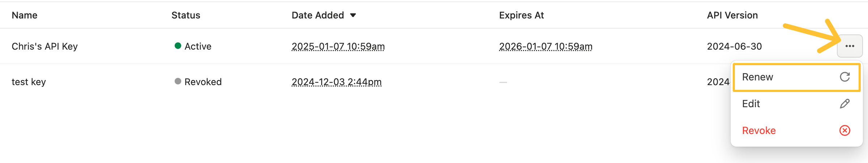Click the Edit pencil icon
Viewport: 868px width, 163px height.
(844, 104)
